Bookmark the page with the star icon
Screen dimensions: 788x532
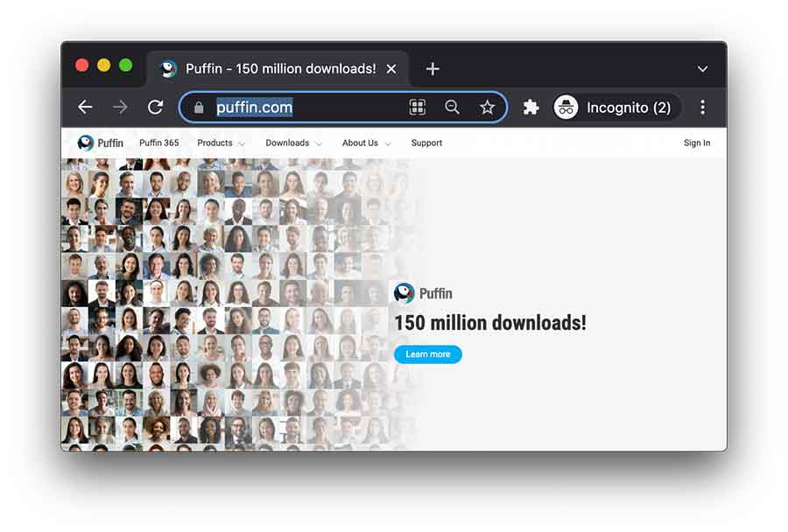coord(487,107)
